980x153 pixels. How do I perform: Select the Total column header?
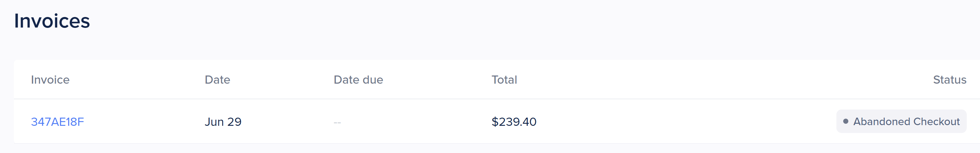504,80
